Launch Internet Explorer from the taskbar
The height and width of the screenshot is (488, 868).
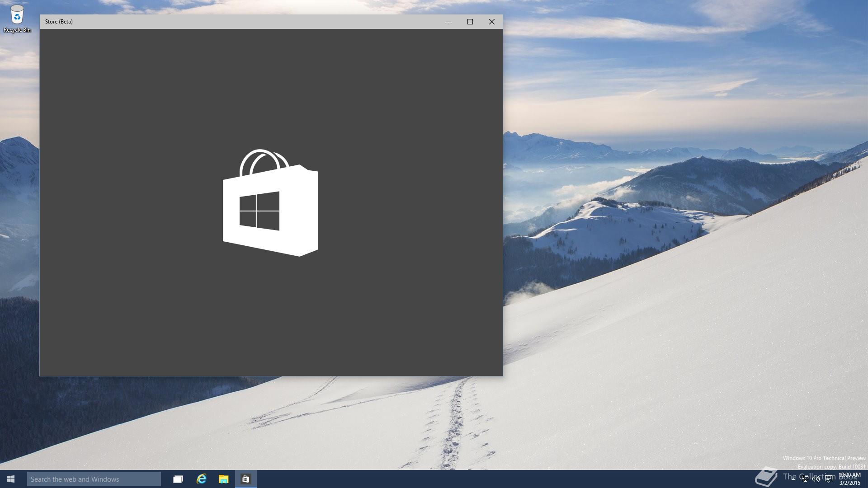tap(201, 479)
